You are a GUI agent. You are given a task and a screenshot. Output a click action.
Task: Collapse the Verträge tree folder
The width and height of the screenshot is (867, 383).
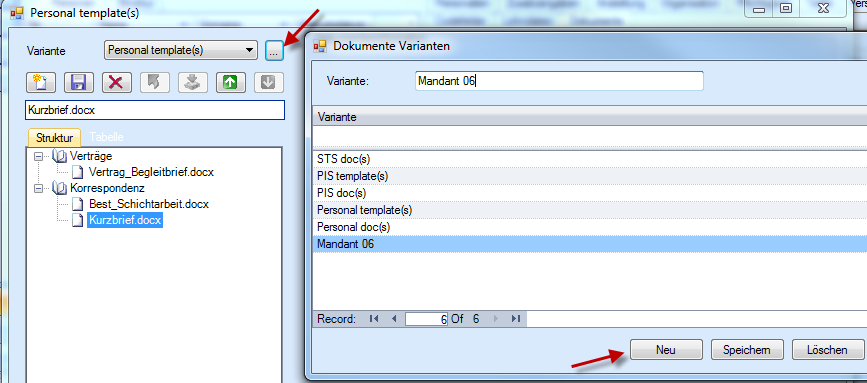coord(38,156)
